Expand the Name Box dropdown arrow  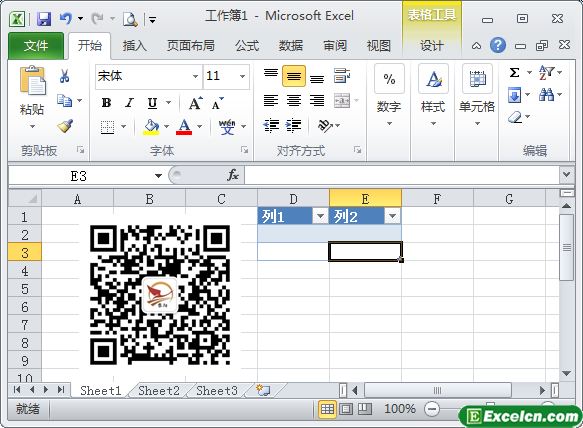pos(158,176)
